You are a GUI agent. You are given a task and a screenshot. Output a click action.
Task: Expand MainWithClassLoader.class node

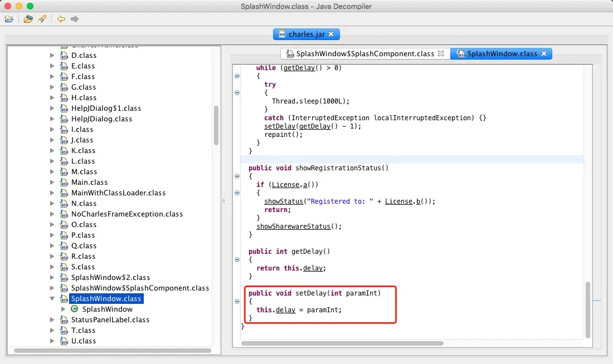[52, 193]
